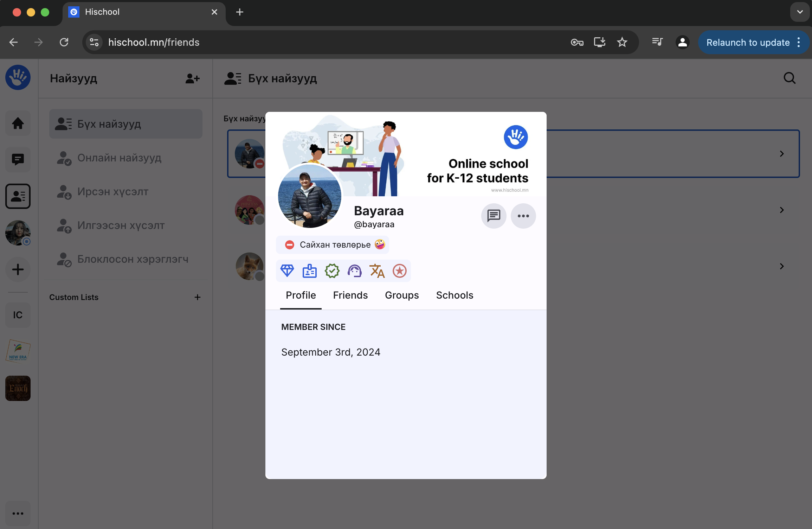Switch to the Groups tab
Screen dimensions: 812x529
coord(402,295)
